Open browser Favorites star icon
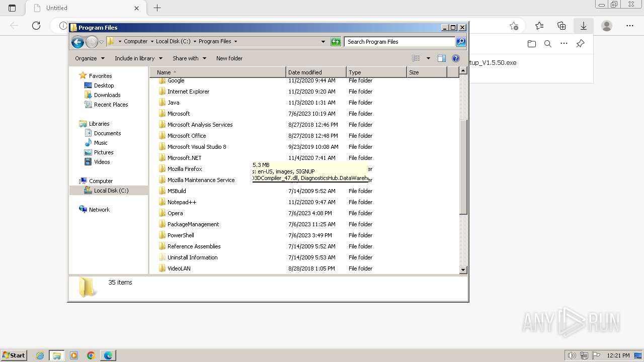 coord(539,26)
